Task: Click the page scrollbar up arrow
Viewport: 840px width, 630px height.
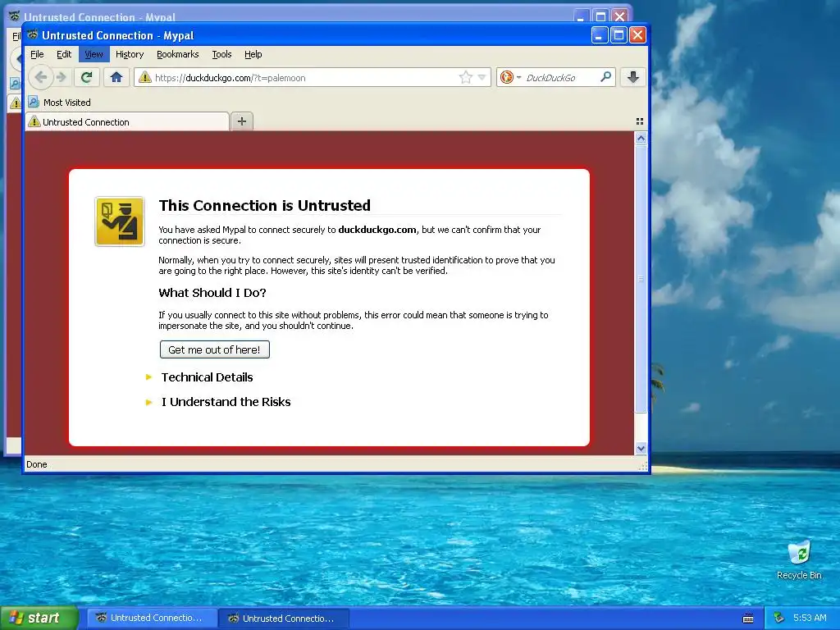Action: point(641,139)
